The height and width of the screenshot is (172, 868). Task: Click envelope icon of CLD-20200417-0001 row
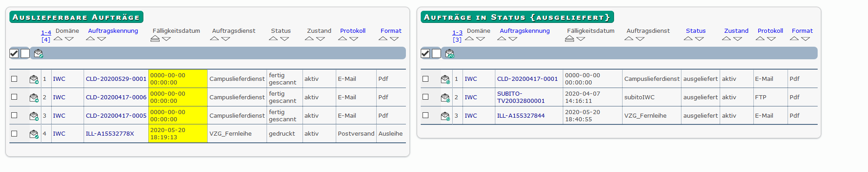[445, 79]
